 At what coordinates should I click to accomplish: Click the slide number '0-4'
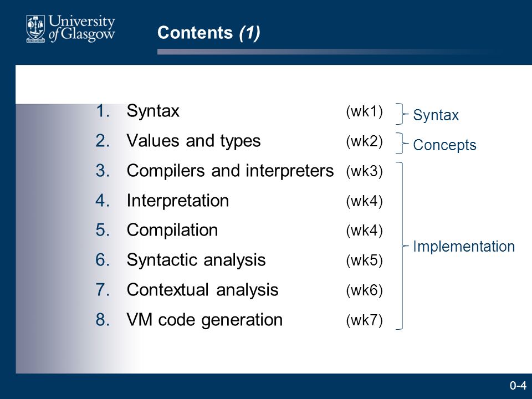518,386
